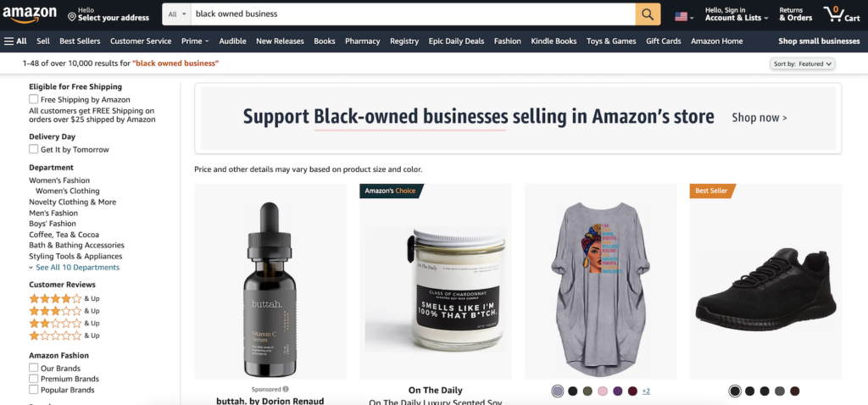The width and height of the screenshot is (868, 405).
Task: Check the Get It by Tomorrow box
Action: 34,149
